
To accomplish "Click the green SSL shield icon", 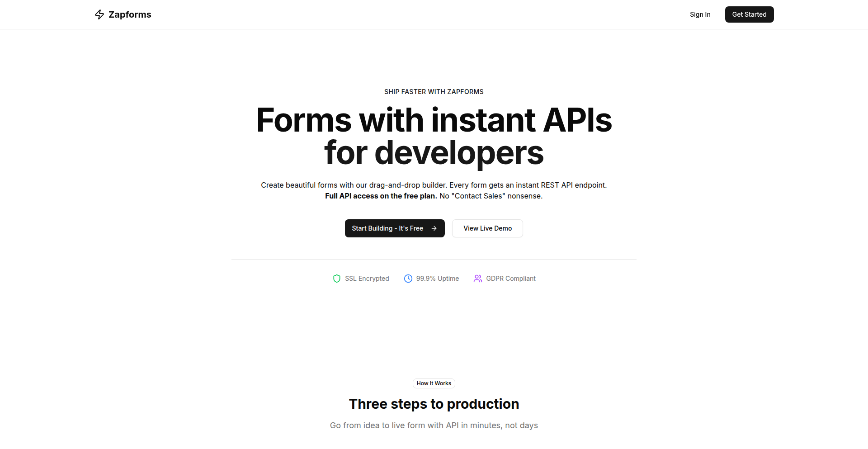I will tap(336, 279).
